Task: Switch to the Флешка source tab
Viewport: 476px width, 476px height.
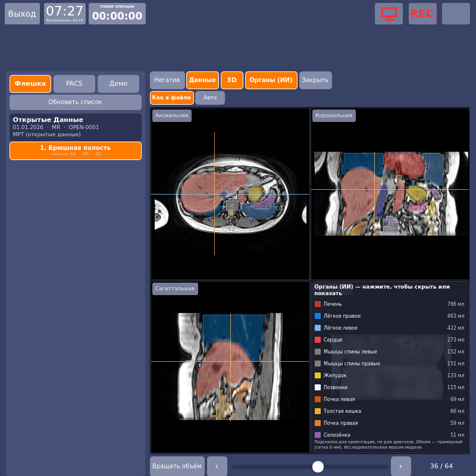Action: coord(30,83)
